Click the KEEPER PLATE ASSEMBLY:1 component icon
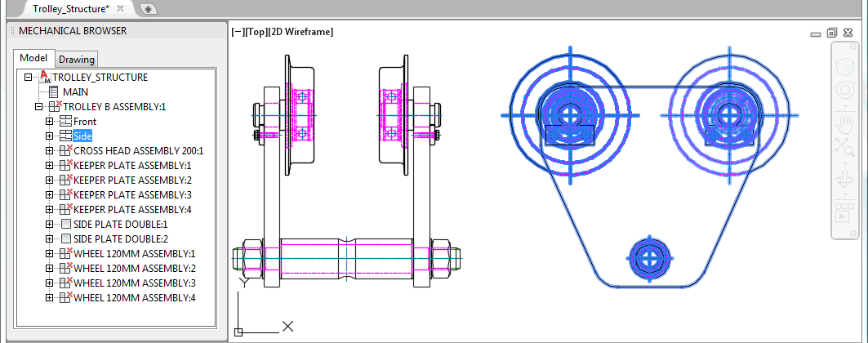Viewport: 868px width, 343px height. 66,165
